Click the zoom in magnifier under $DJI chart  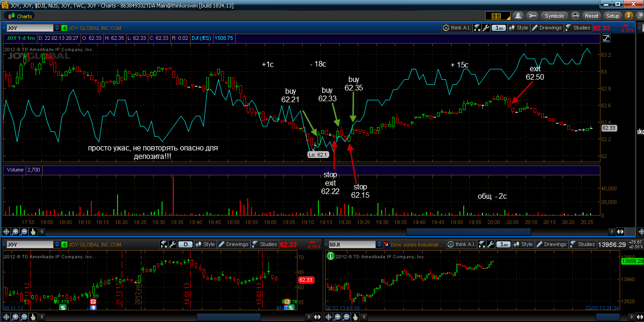tap(338, 317)
